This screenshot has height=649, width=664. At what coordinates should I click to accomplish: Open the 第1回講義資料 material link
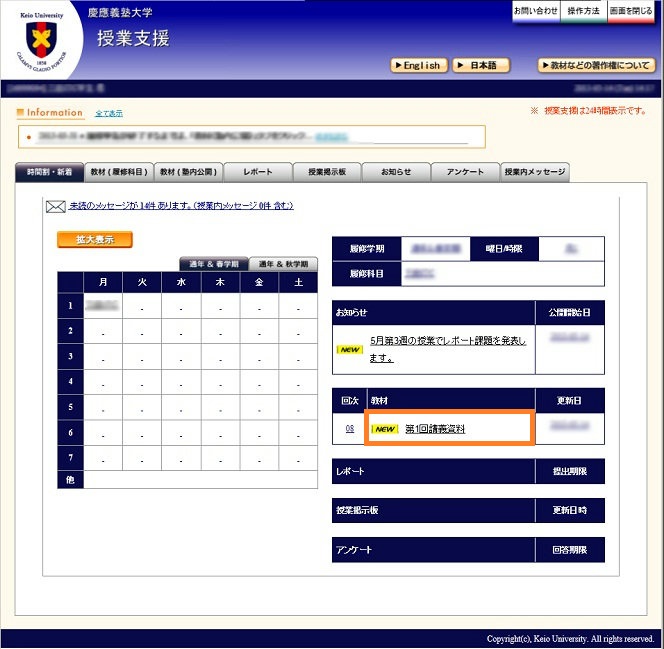(435, 429)
